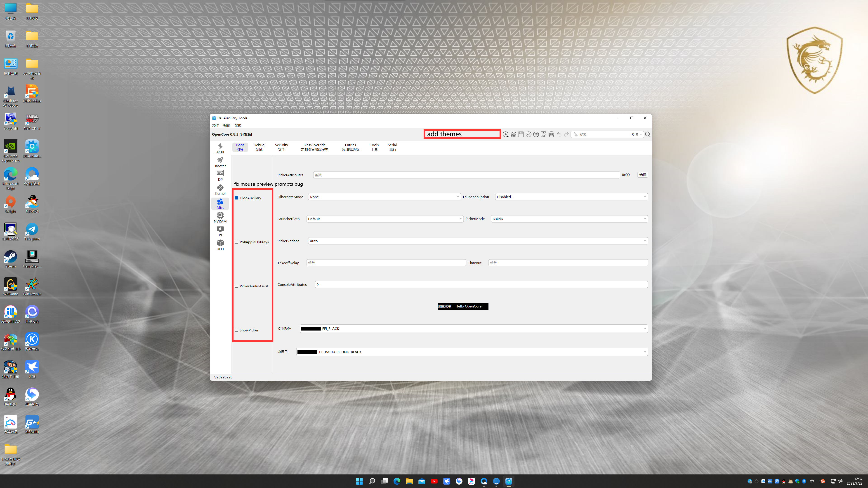Click the save floppy disk icon
This screenshot has height=488, width=868.
tap(521, 134)
